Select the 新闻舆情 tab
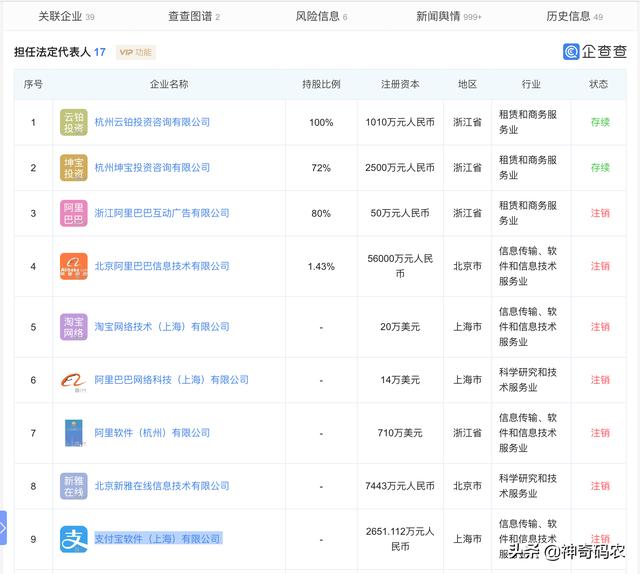The image size is (640, 574). click(x=449, y=16)
